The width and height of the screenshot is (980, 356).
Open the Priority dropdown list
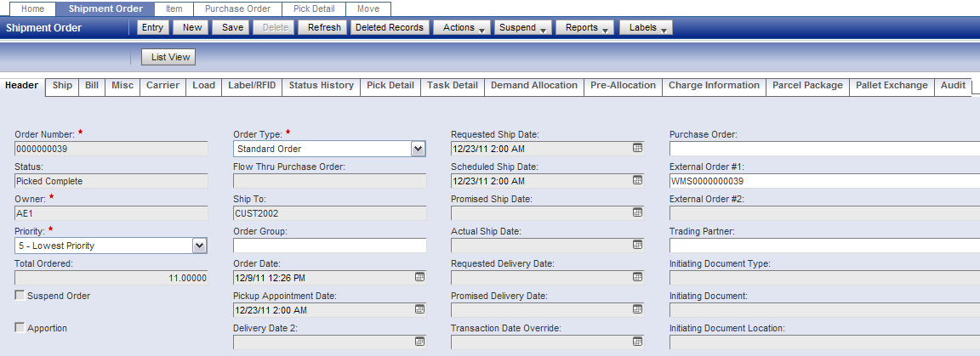[x=200, y=246]
